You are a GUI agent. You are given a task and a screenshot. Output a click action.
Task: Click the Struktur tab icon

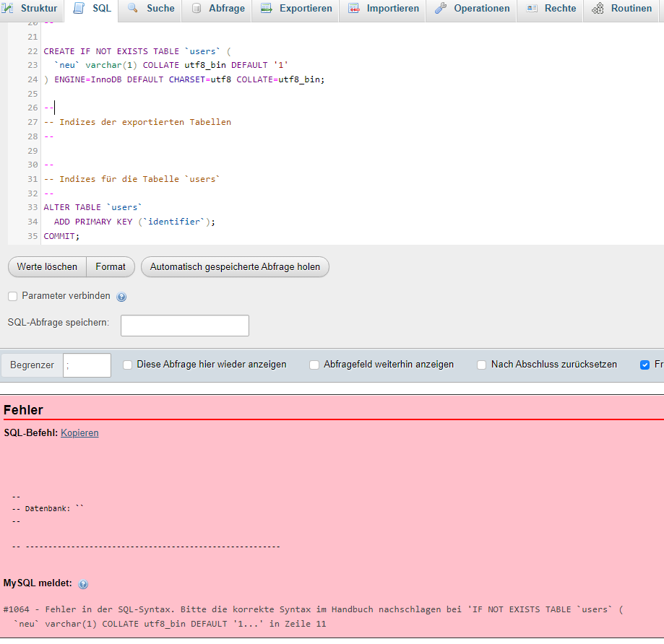click(x=9, y=9)
